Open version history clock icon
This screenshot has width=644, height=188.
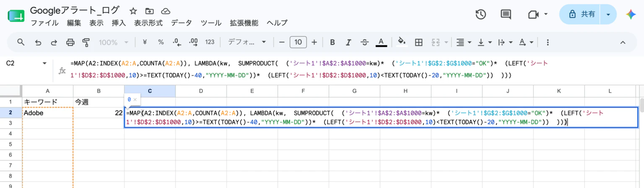pyautogui.click(x=480, y=14)
